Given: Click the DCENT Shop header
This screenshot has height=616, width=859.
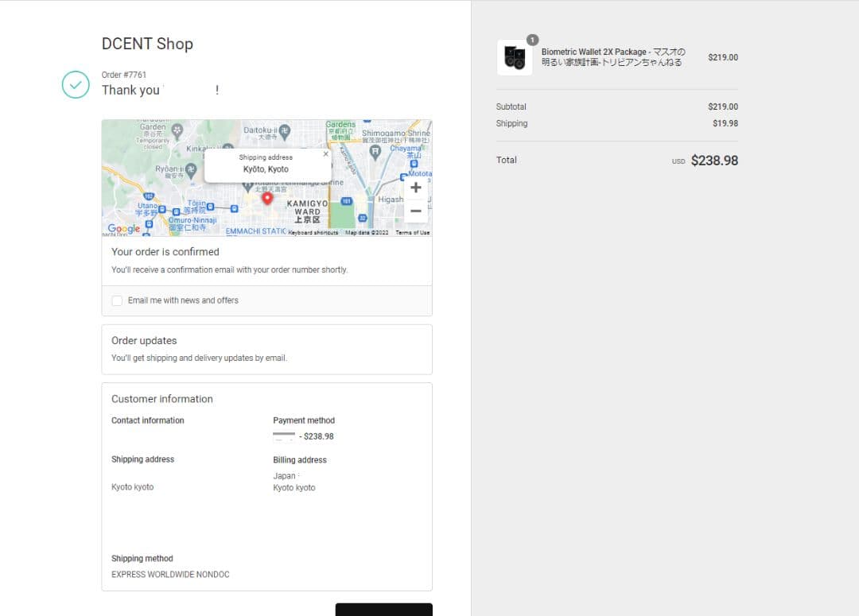Looking at the screenshot, I should pyautogui.click(x=147, y=44).
